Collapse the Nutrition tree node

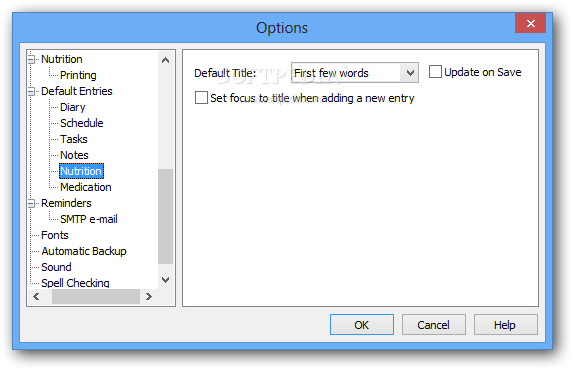tap(32, 59)
